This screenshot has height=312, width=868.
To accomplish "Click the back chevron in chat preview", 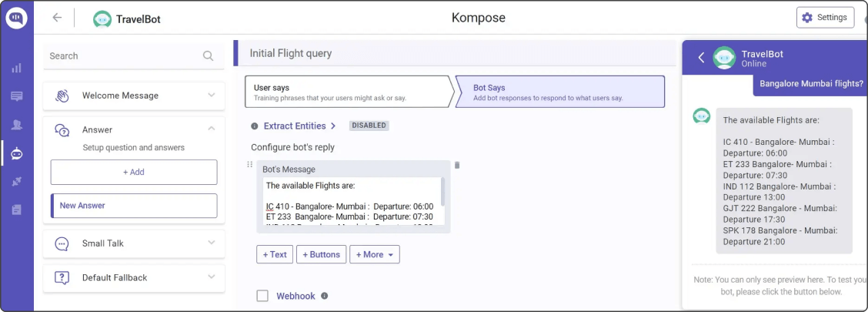I will [701, 57].
